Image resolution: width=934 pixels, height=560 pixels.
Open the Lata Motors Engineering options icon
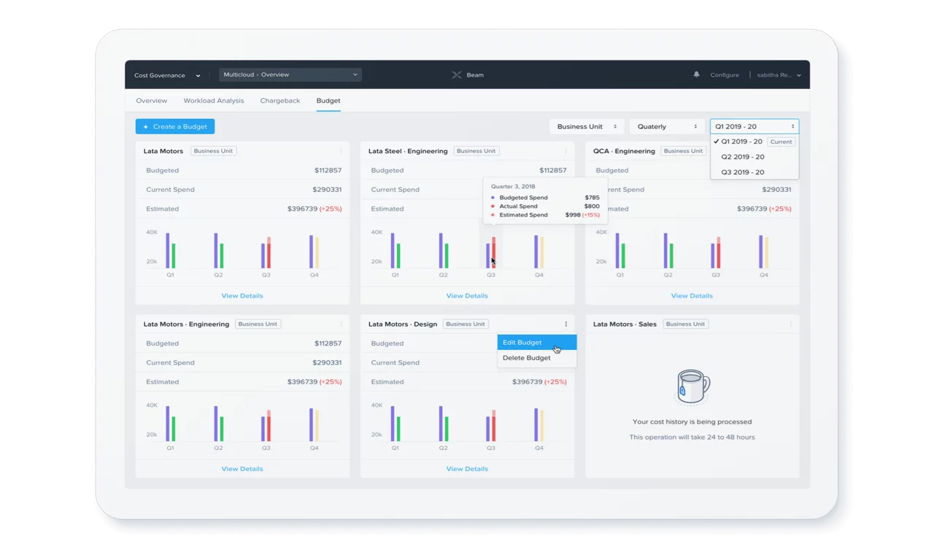[341, 324]
